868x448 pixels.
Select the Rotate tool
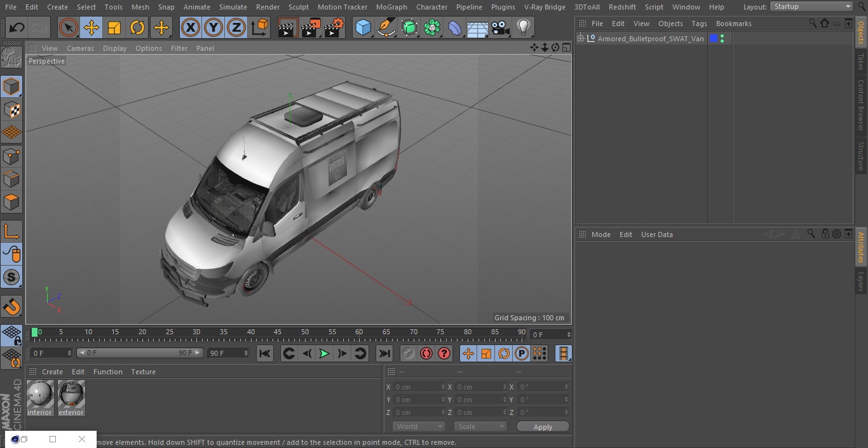point(137,28)
